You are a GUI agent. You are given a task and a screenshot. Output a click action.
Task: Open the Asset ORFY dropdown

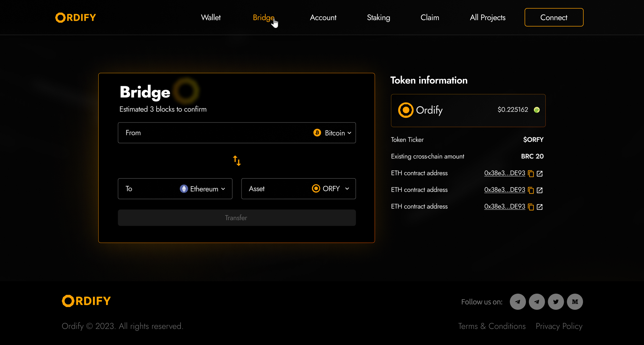(x=330, y=189)
